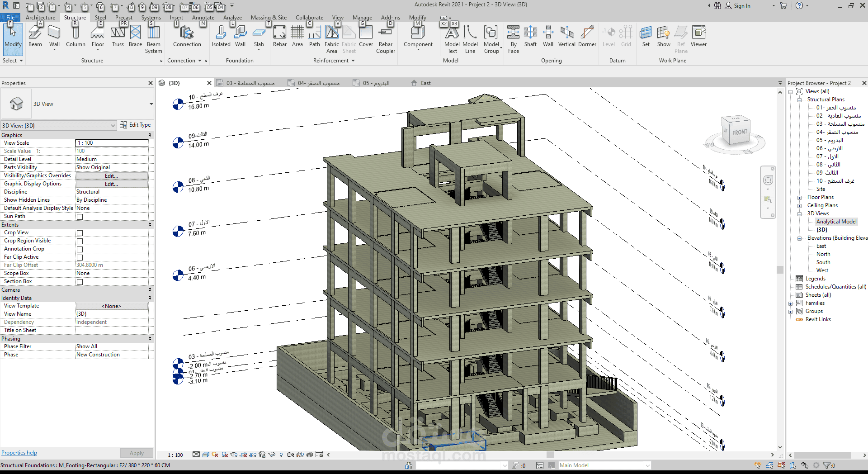Click the View Scale 1 : 100 field
This screenshot has width=868, height=474.
point(112,143)
